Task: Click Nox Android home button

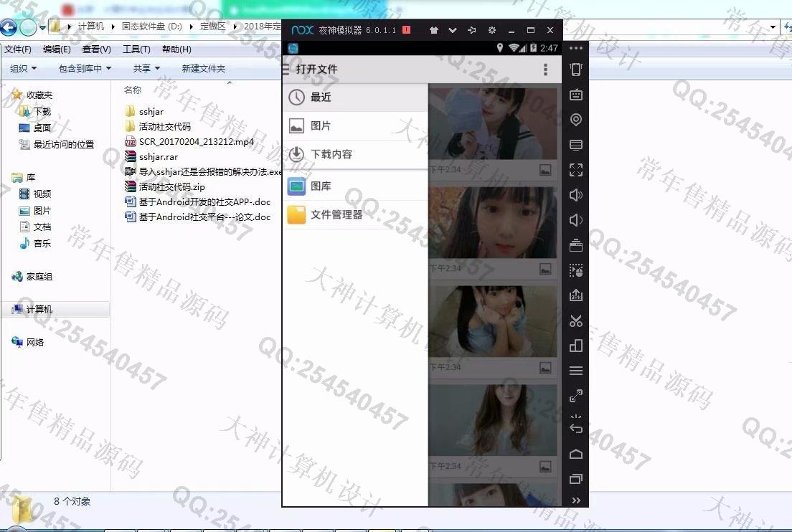Action: [576, 454]
